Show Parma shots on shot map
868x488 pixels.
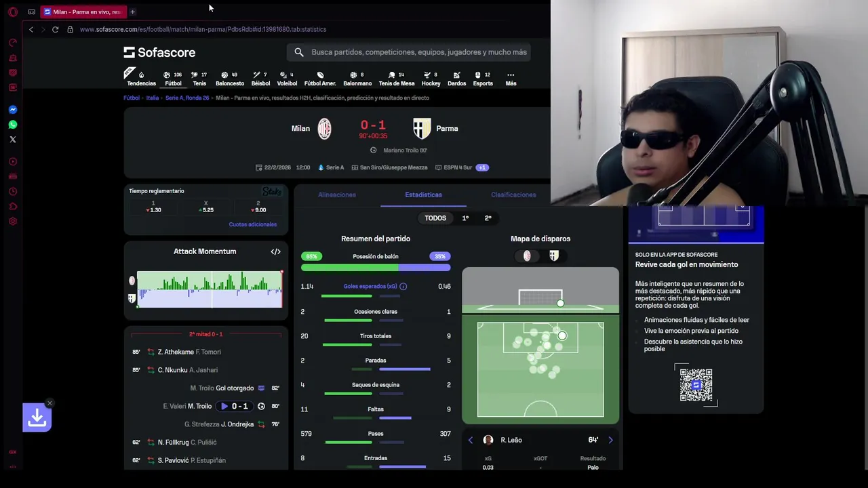(553, 256)
